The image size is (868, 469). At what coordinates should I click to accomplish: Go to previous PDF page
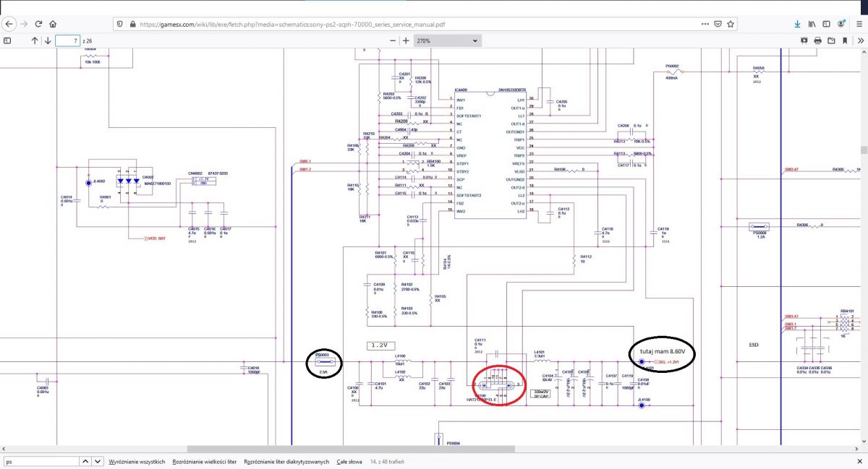pos(34,41)
